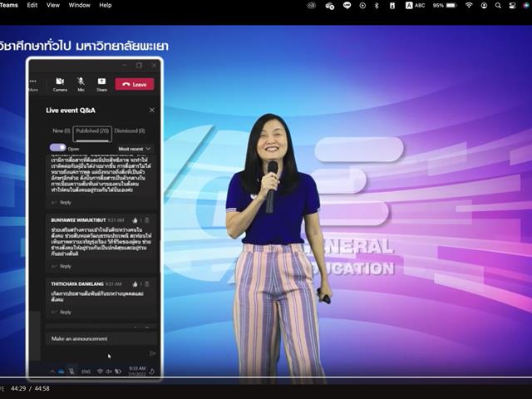
Task: Open Spotlight search magnifier icon
Action: click(498, 5)
